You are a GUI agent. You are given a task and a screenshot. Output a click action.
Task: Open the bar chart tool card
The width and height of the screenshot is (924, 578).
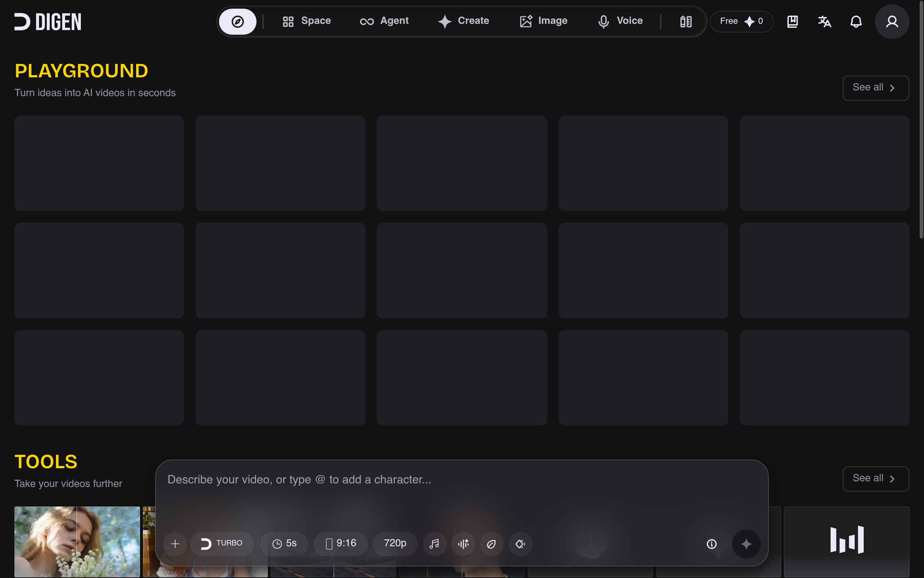pos(846,542)
